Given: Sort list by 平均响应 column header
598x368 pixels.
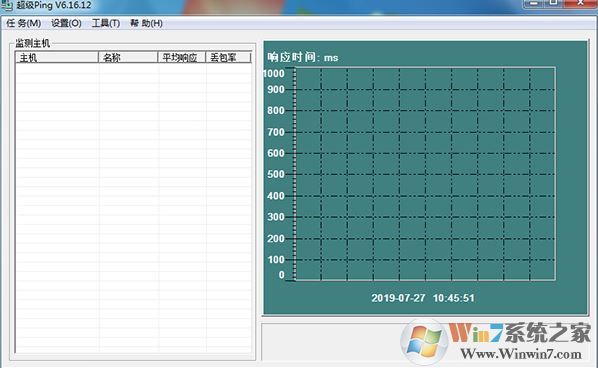Looking at the screenshot, I should click(x=182, y=58).
